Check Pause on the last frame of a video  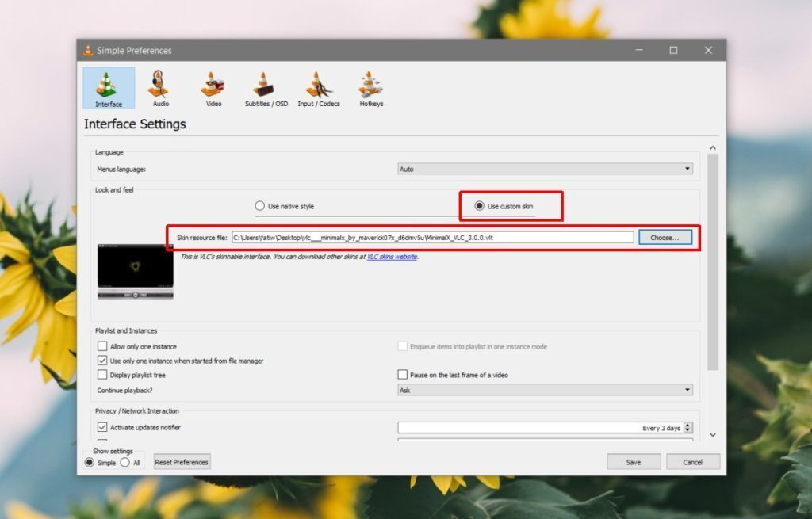[403, 374]
